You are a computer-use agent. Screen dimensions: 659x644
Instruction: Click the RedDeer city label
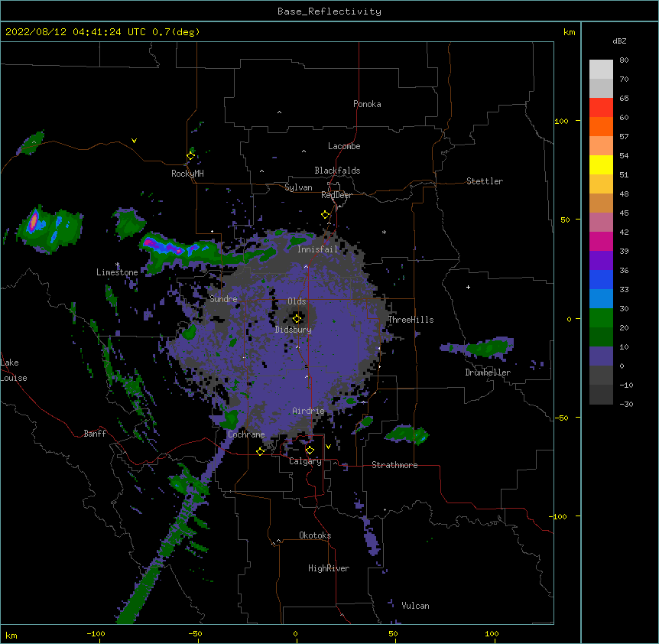[336, 195]
